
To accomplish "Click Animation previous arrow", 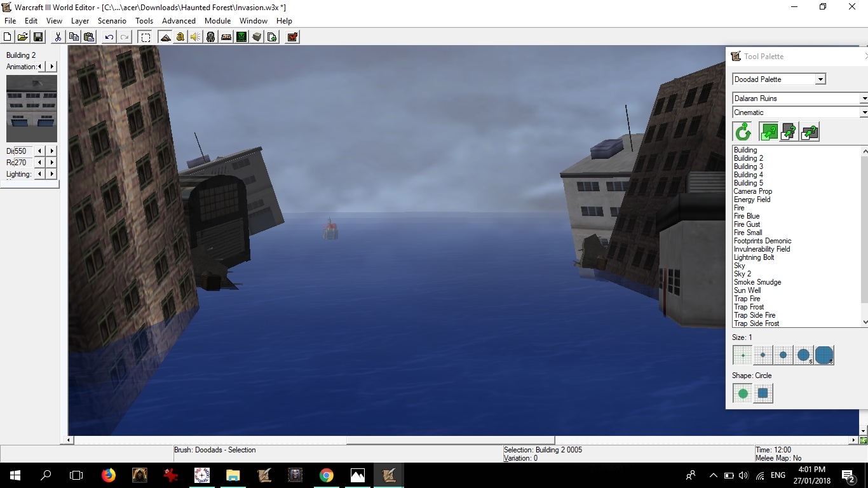I will coord(41,67).
